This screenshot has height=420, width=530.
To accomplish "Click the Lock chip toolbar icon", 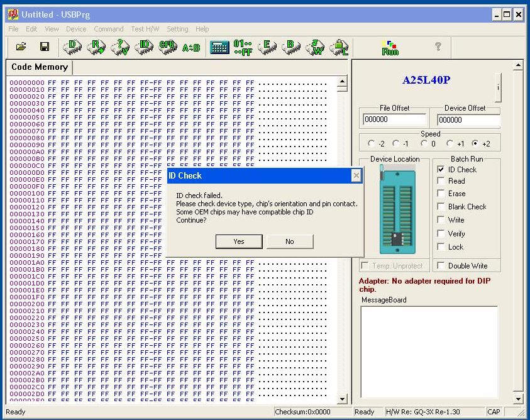I will (x=339, y=47).
